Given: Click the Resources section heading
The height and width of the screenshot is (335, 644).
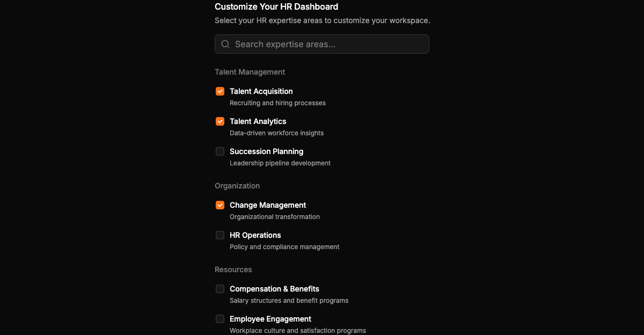Looking at the screenshot, I should [233, 270].
